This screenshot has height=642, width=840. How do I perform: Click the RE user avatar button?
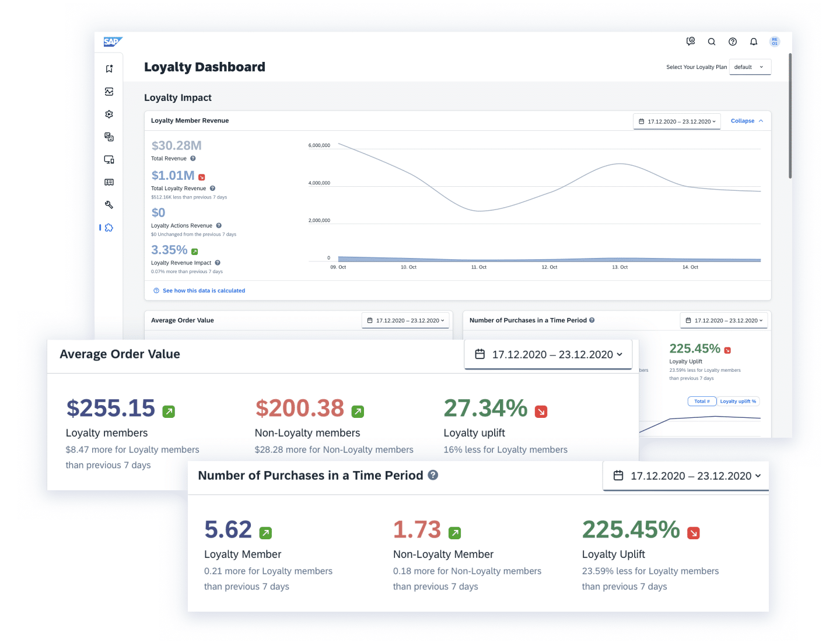click(x=775, y=41)
